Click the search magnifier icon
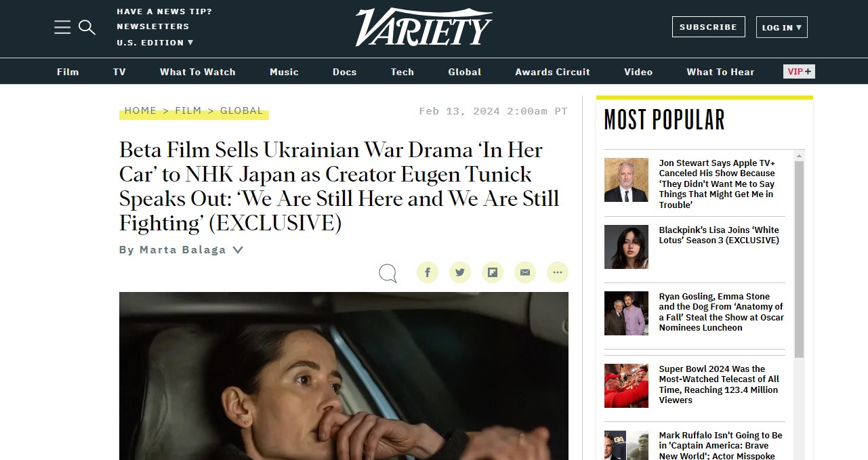This screenshot has height=460, width=868. [87, 27]
